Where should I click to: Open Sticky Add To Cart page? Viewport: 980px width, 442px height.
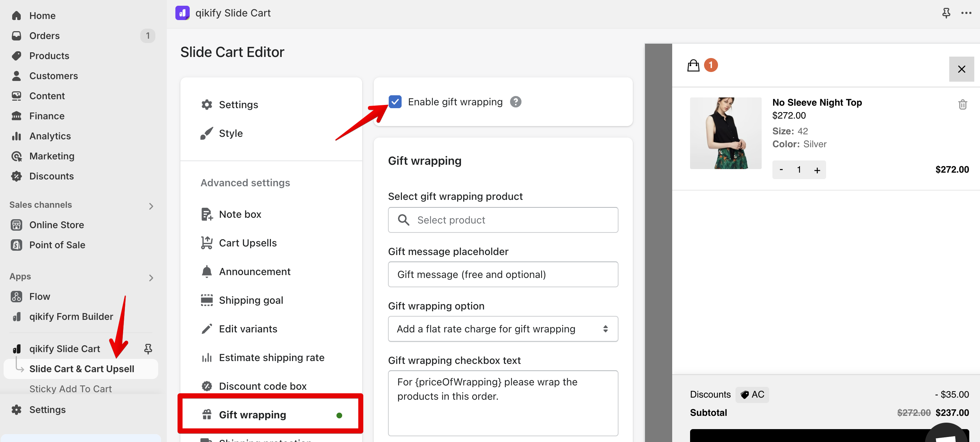pyautogui.click(x=71, y=389)
